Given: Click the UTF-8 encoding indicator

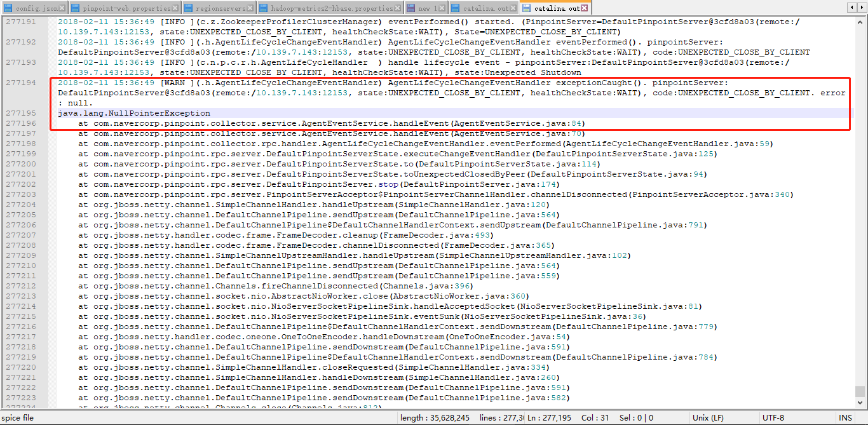Looking at the screenshot, I should [x=774, y=418].
